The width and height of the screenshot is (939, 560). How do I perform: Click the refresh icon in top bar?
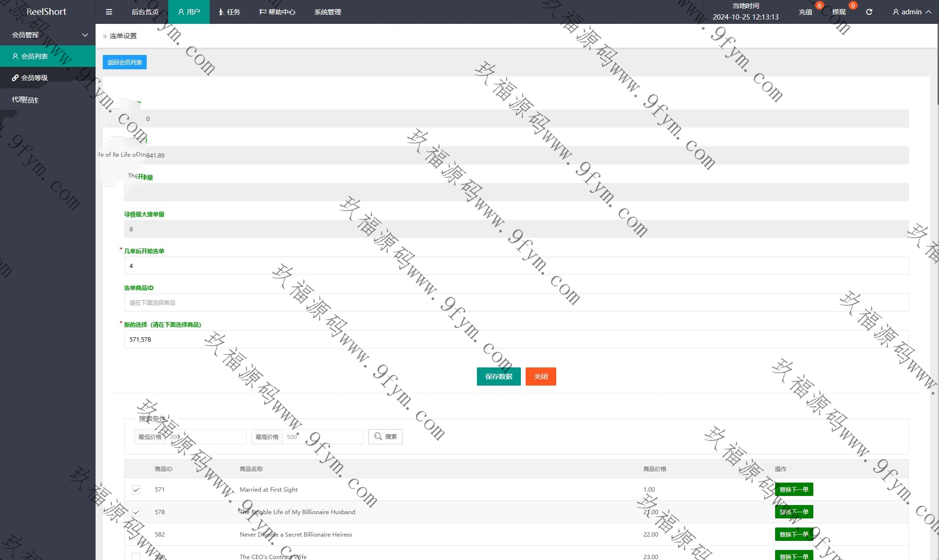point(869,12)
